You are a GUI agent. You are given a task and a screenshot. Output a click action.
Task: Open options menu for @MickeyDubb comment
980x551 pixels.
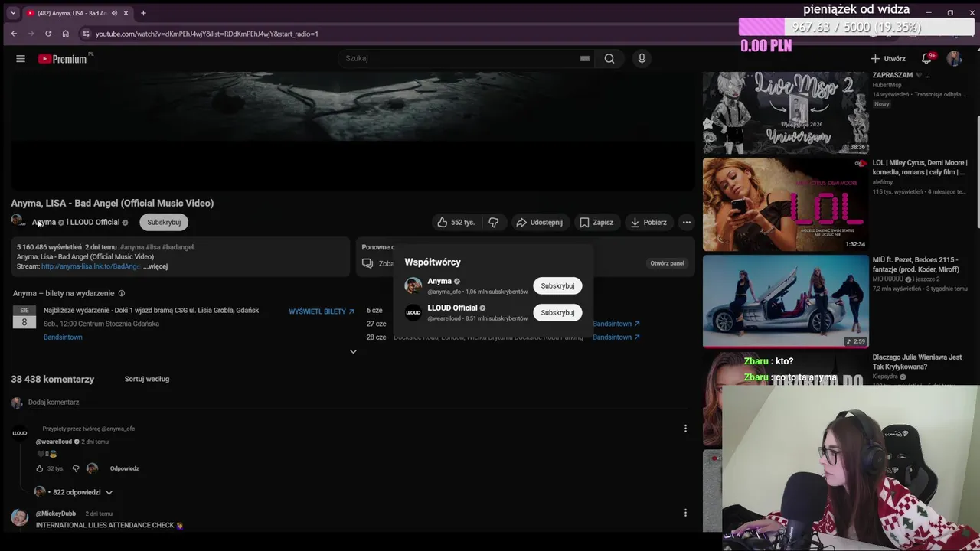(x=685, y=513)
